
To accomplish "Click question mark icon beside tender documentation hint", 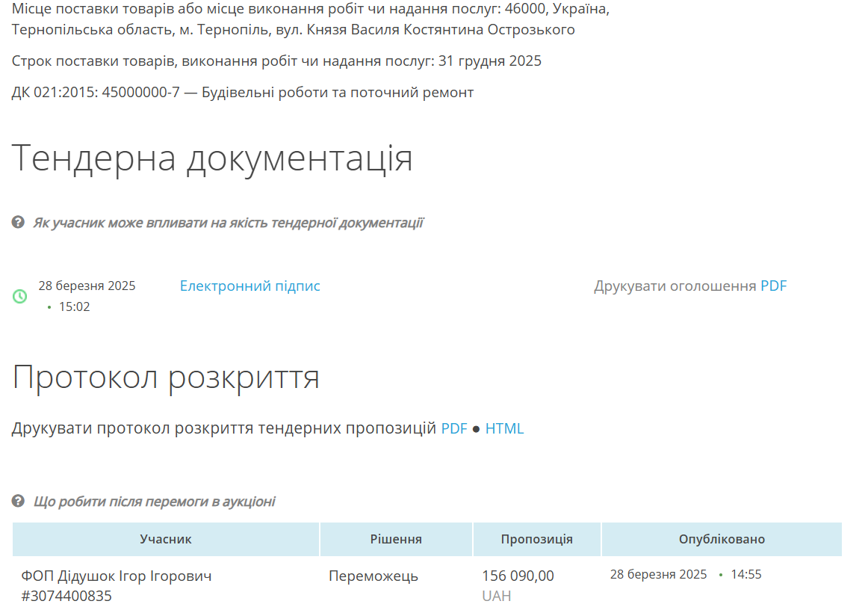I will coord(19,223).
